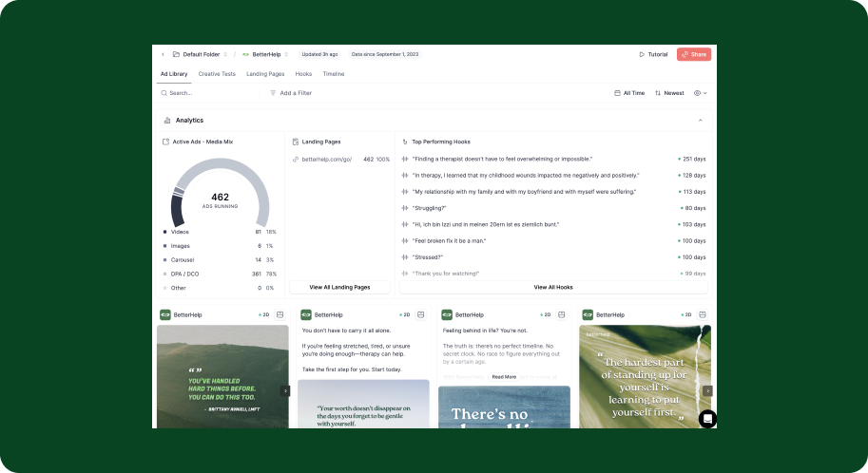Screen dimensions: 868x473
Task: Play the Tutorial
Action: click(653, 54)
